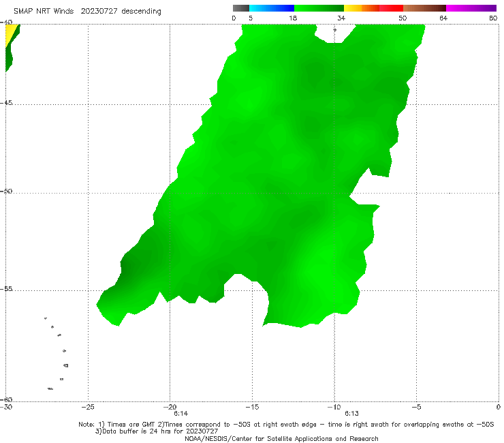Viewport: 504px width, 443px height.
Task: Click the green segment of the color bar
Action: click(x=319, y=8)
